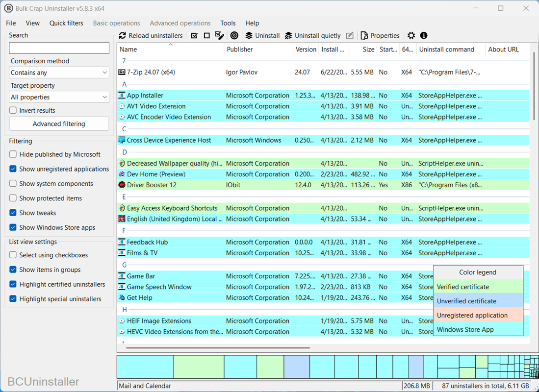Expand the Target property dropdown
The width and height of the screenshot is (539, 392).
click(59, 97)
